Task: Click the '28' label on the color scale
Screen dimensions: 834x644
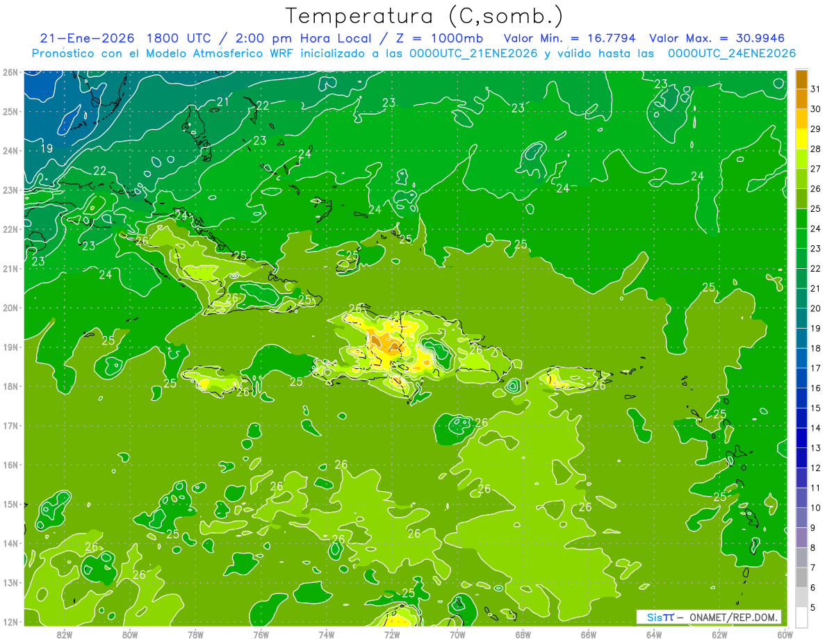Action: point(816,149)
